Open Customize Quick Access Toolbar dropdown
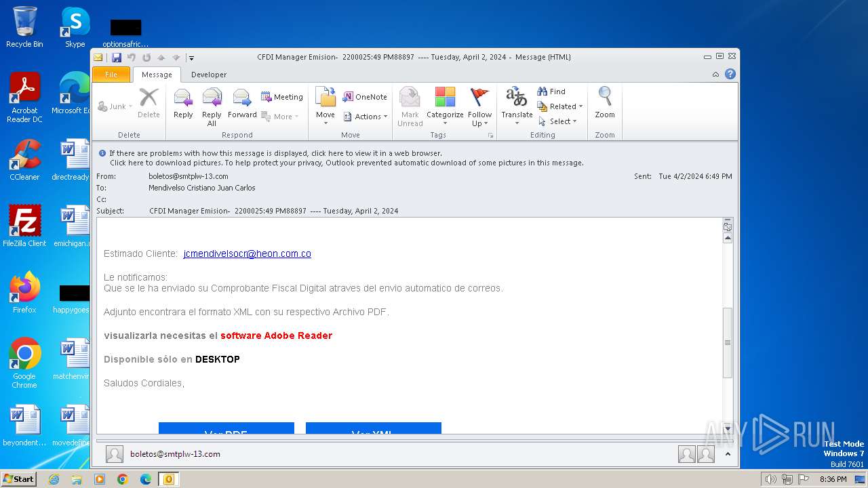The width and height of the screenshot is (868, 488). click(x=191, y=58)
